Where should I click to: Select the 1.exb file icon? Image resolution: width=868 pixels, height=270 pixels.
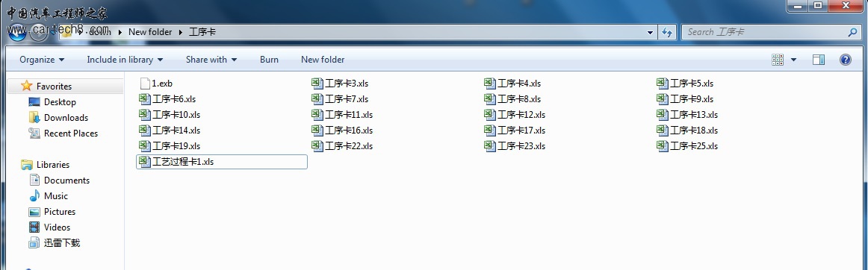click(144, 84)
